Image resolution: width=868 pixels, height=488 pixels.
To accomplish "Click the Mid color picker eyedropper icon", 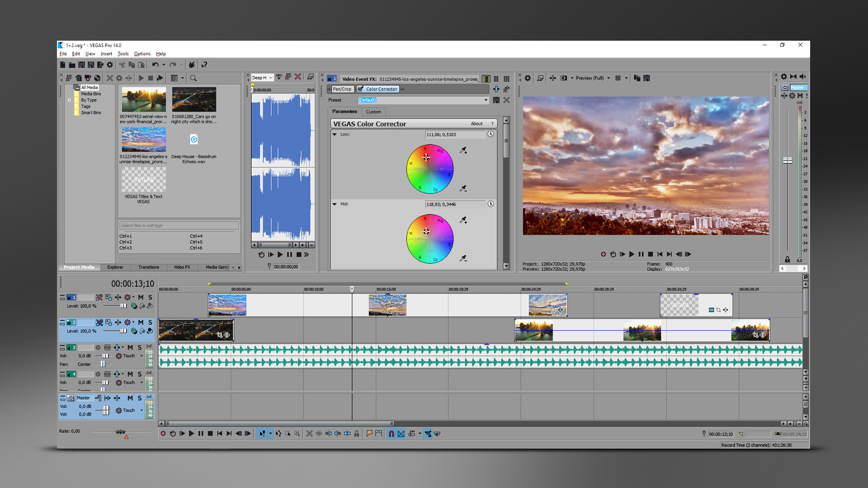I will 464,221.
